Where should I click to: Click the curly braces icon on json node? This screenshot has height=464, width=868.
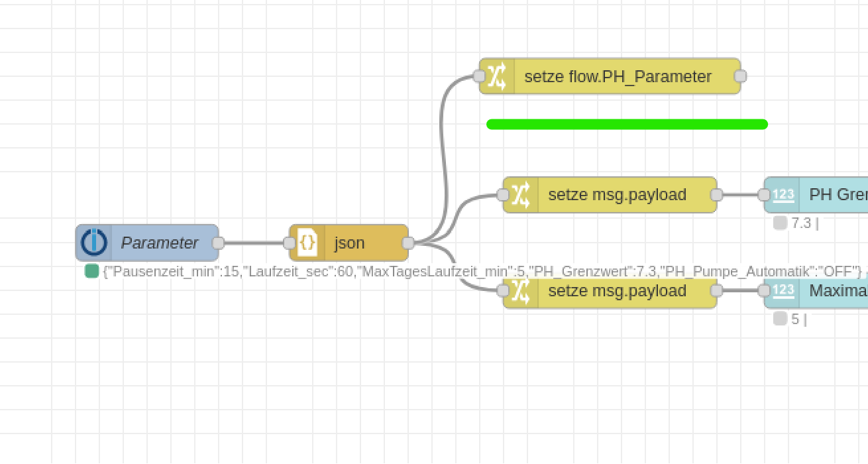307,243
